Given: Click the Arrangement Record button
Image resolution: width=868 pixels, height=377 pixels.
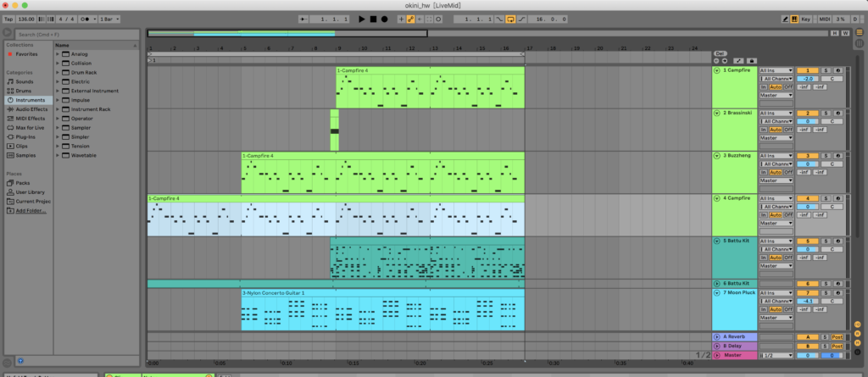Looking at the screenshot, I should click(384, 19).
